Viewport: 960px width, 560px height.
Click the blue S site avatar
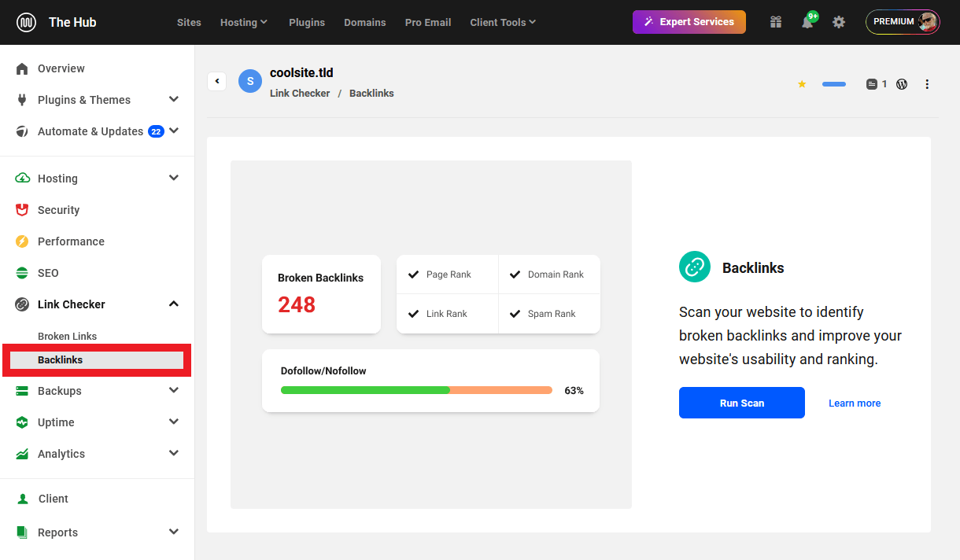coord(250,81)
